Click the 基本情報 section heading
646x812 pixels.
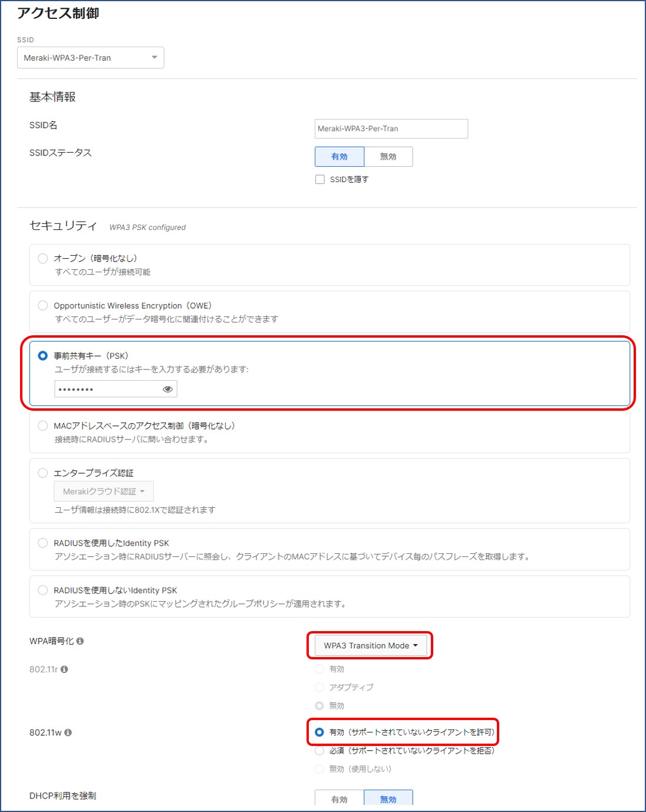tap(52, 97)
